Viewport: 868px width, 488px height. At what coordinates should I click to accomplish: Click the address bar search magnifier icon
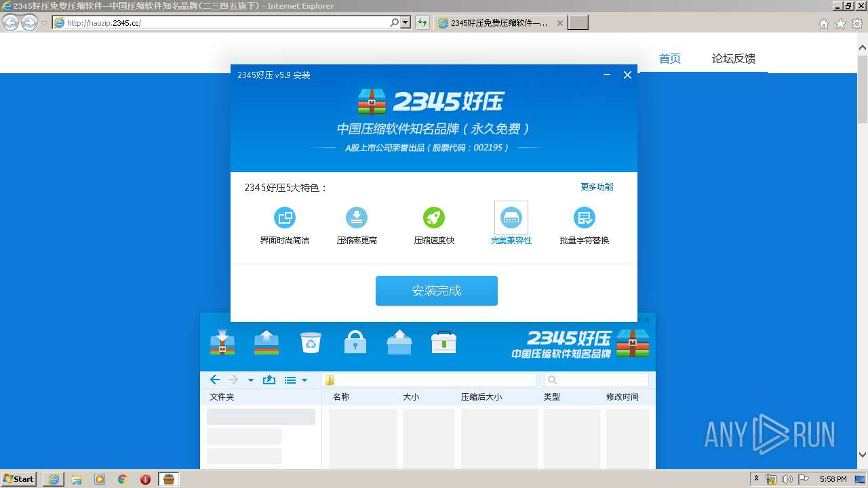(394, 23)
